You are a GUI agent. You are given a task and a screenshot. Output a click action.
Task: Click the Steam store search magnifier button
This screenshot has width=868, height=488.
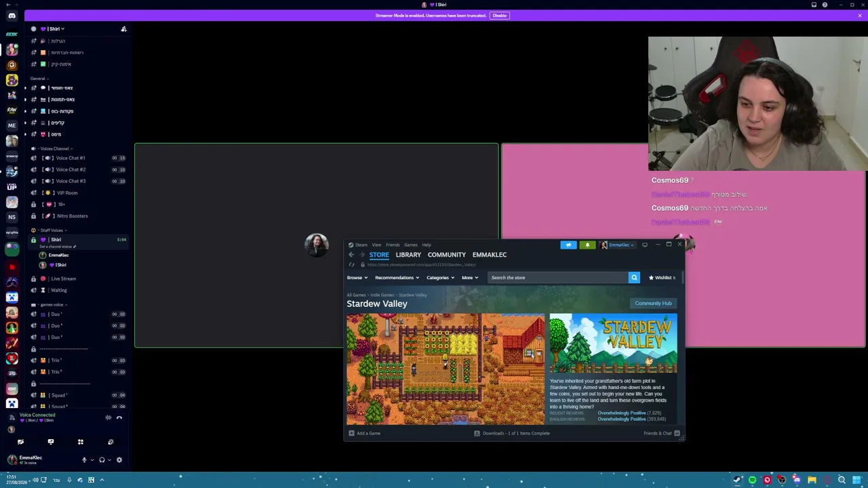634,277
